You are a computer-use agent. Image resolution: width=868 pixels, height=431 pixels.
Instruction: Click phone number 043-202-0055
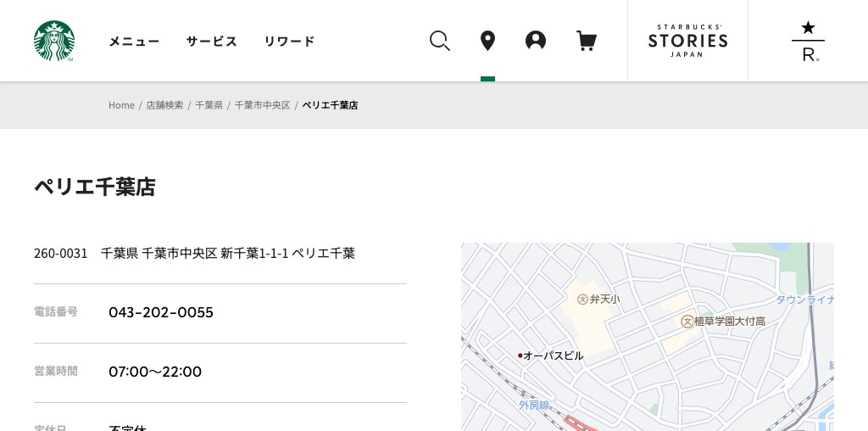(x=160, y=312)
